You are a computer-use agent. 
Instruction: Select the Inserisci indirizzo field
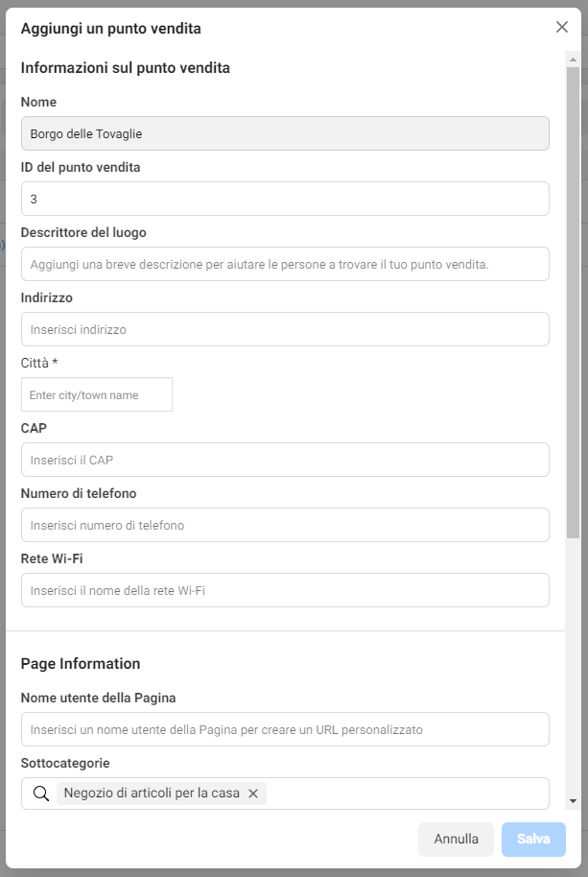click(x=285, y=329)
